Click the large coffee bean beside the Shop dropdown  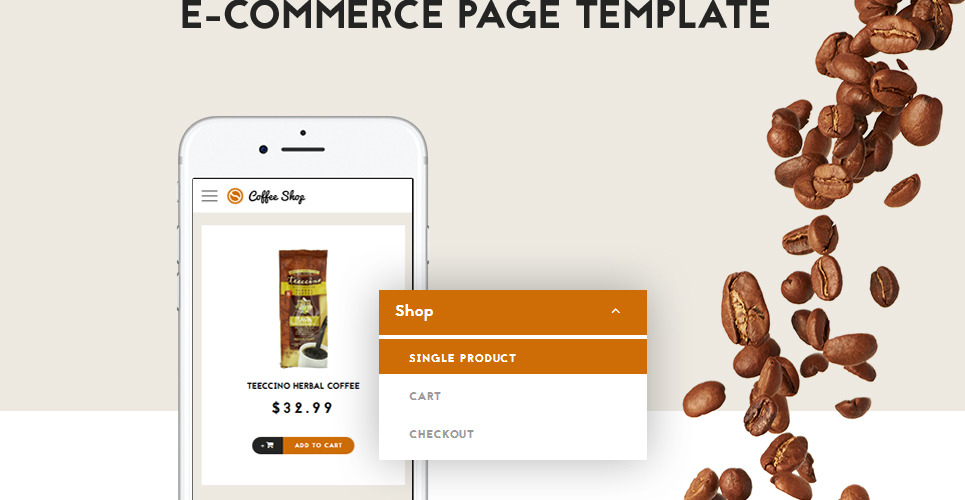coord(745,308)
